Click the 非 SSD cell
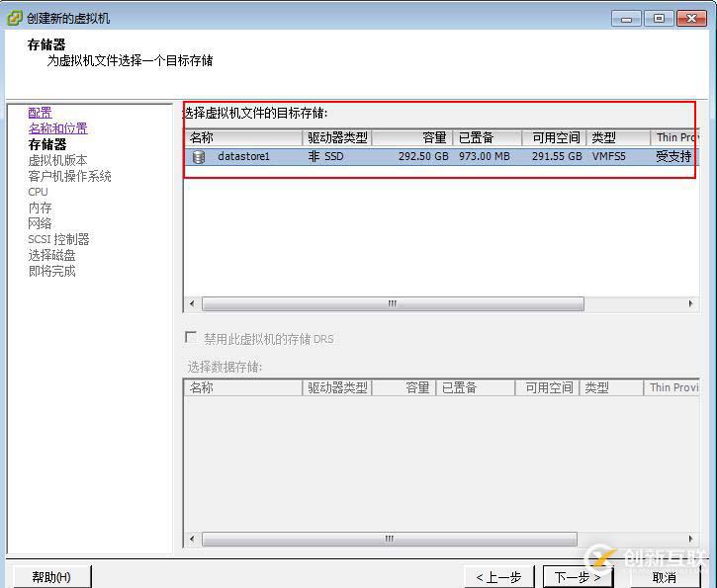 (x=325, y=156)
